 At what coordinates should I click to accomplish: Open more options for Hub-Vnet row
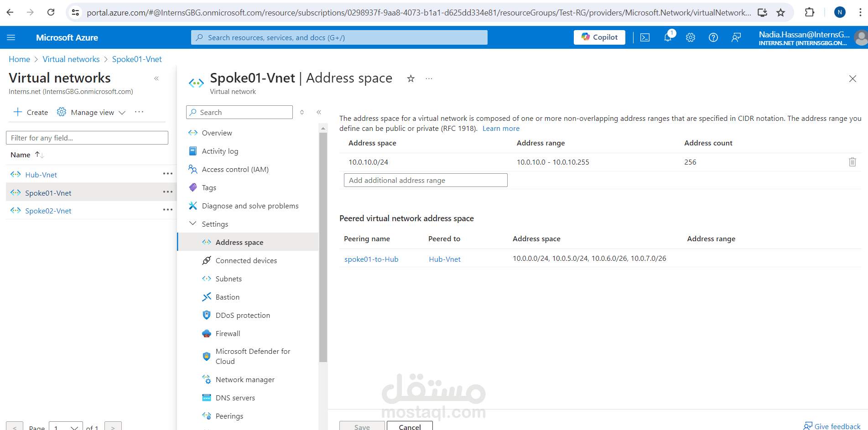click(168, 174)
